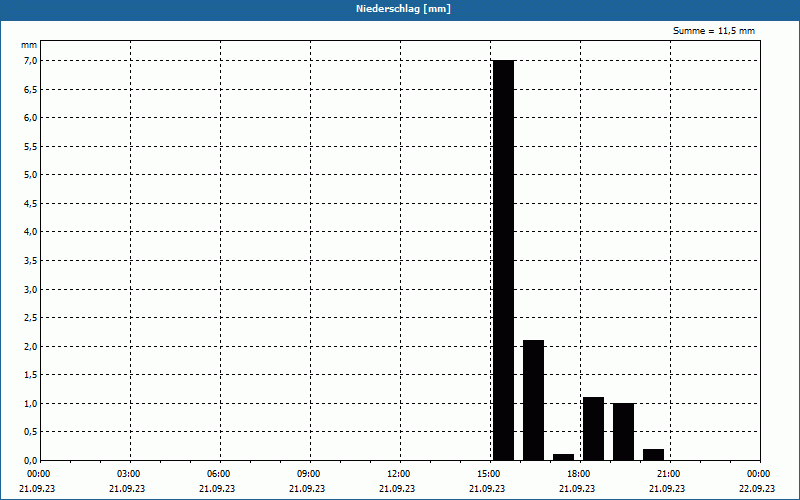Click the 12:00 time axis label
800x500 pixels.
point(398,474)
